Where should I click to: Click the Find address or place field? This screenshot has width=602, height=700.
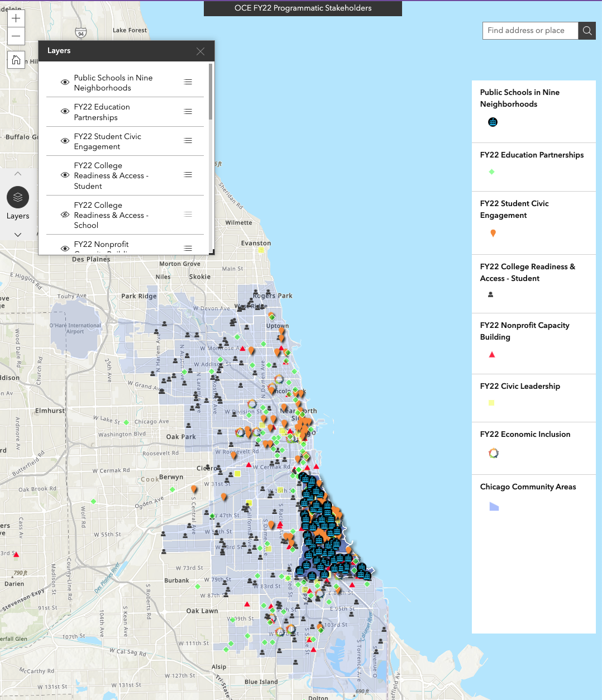pos(529,31)
